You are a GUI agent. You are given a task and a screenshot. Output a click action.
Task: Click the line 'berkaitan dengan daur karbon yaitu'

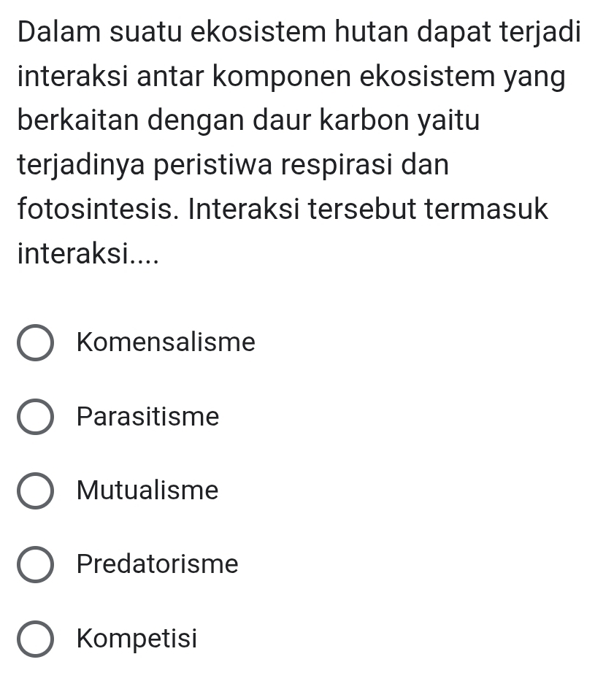249,121
